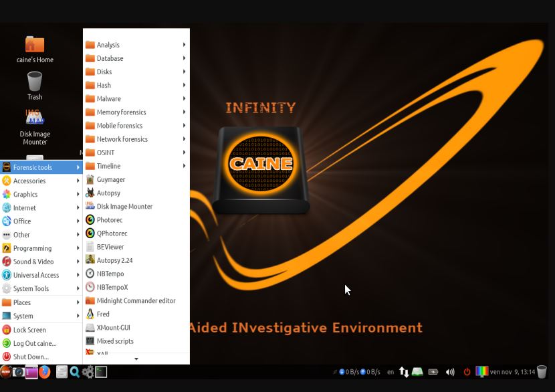The width and height of the screenshot is (555, 392).
Task: Launch Firefox from the taskbar
Action: pyautogui.click(x=44, y=372)
